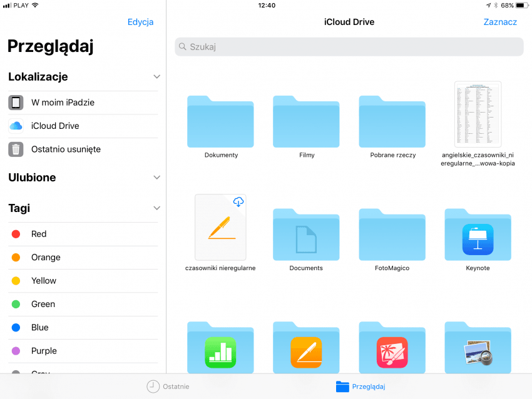Filter by the Red tag label
The image size is (532, 399).
pyautogui.click(x=39, y=234)
